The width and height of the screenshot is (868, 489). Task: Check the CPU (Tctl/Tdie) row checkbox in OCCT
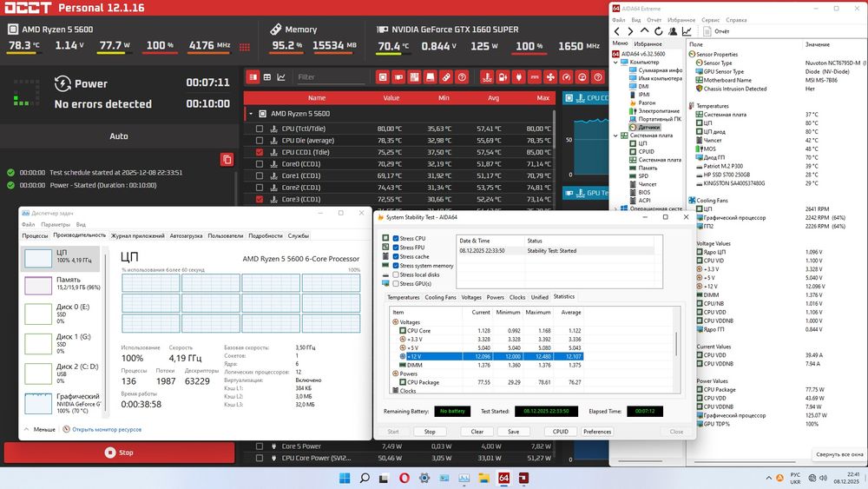(x=259, y=129)
